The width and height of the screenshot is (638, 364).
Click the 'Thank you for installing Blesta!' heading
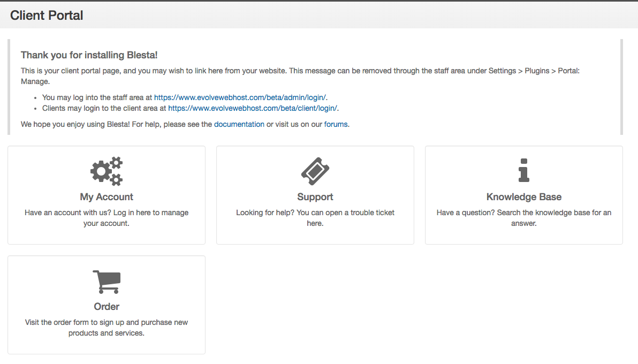pos(89,55)
